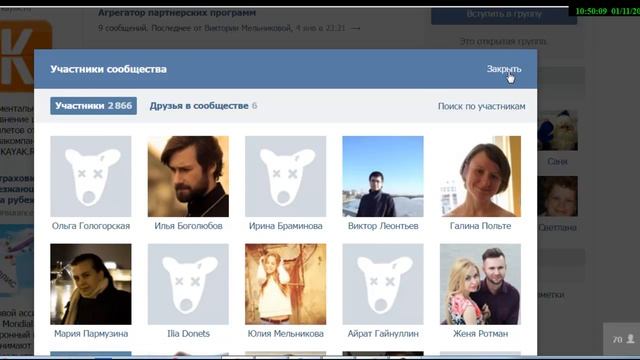The image size is (640, 360).
Task: Open Ilia Donets placeholder avatar
Action: point(188,284)
